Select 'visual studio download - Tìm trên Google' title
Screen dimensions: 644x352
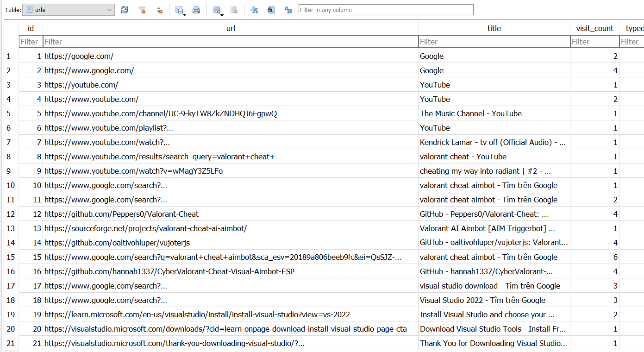[494, 286]
